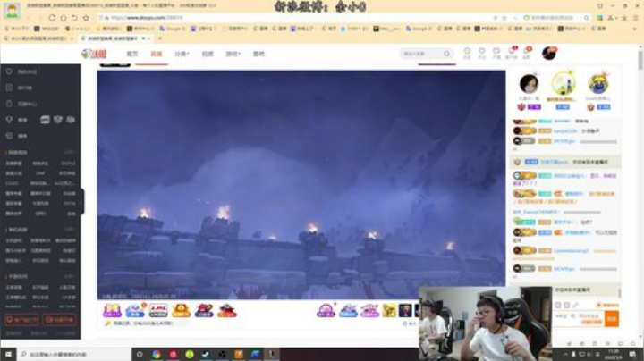The image size is (644, 361).
Task: Collapse the left sidebar with its edge handle
Action: (82, 201)
